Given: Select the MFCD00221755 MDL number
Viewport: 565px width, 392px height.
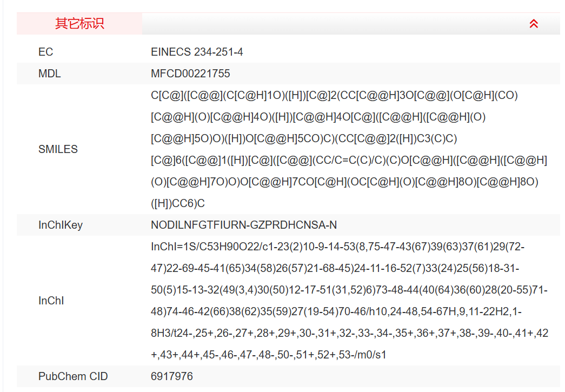Looking at the screenshot, I should click(190, 74).
